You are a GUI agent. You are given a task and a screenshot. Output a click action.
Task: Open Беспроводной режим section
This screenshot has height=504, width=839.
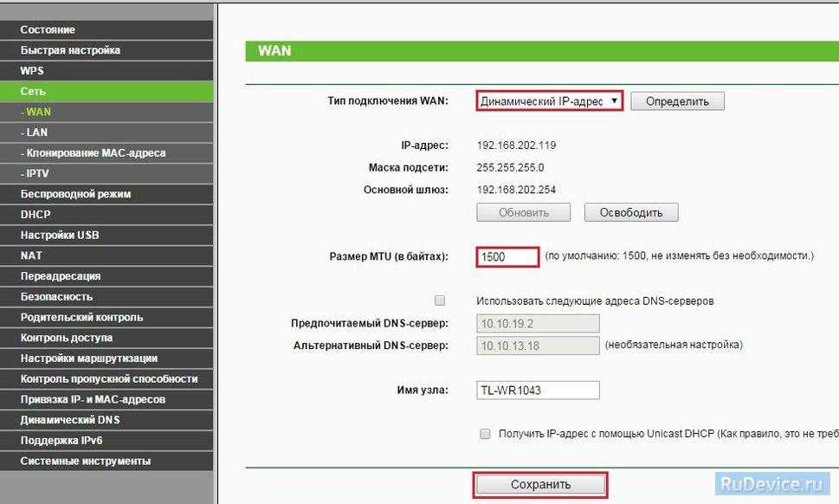pyautogui.click(x=106, y=194)
